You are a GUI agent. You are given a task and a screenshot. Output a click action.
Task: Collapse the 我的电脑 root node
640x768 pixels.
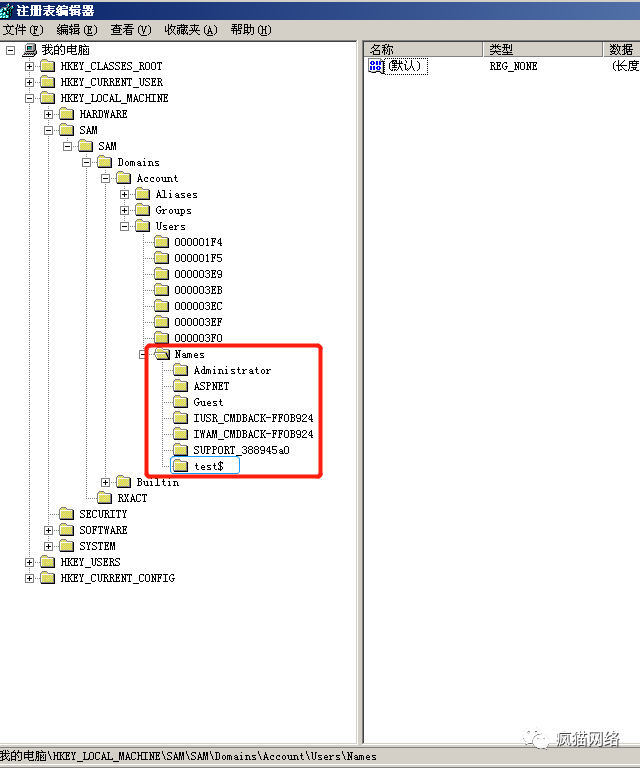[10, 50]
